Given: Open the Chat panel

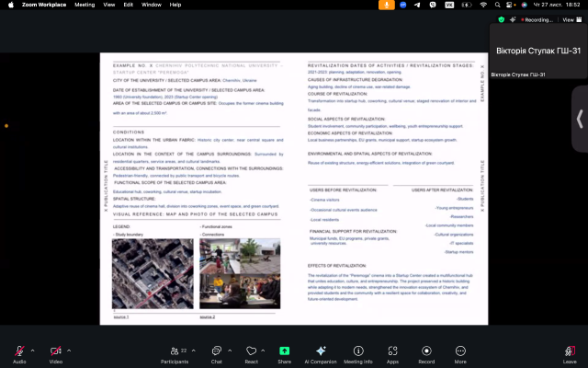Looking at the screenshot, I should (x=217, y=351).
